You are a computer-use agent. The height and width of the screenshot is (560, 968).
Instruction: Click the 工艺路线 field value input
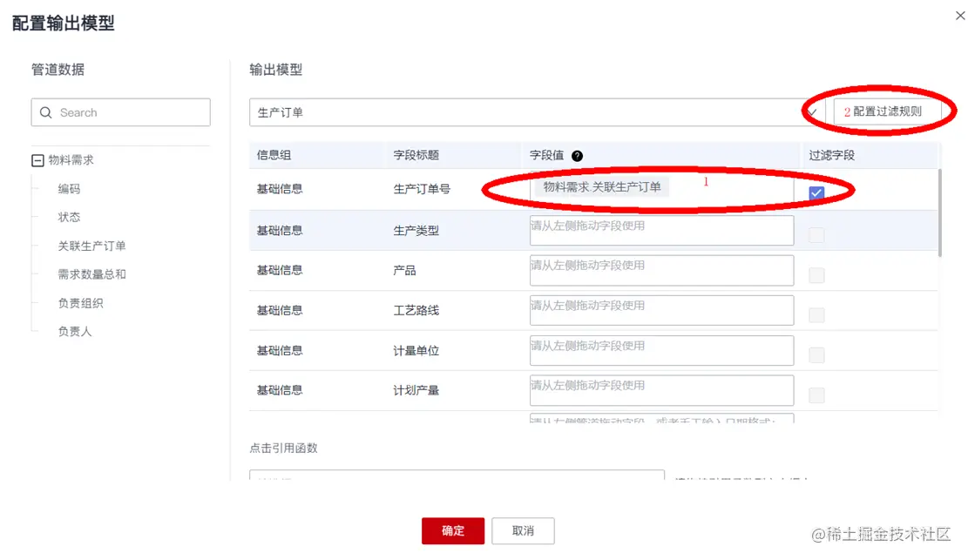click(x=661, y=310)
